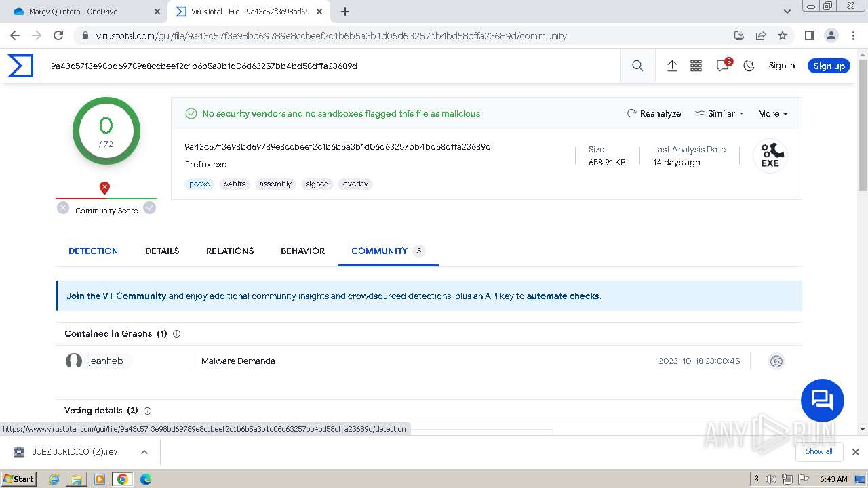Close the downloads bar
Screen dimensions: 868x488
click(x=855, y=451)
